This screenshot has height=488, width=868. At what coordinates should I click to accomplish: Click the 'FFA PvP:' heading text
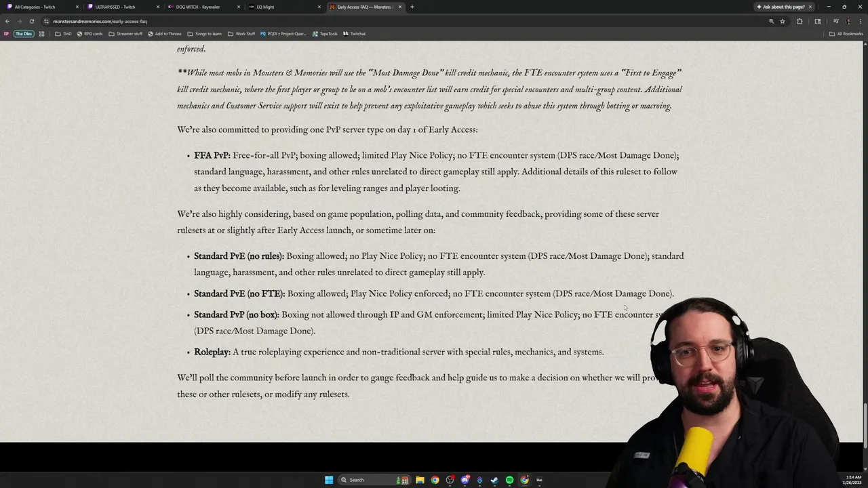tap(212, 155)
